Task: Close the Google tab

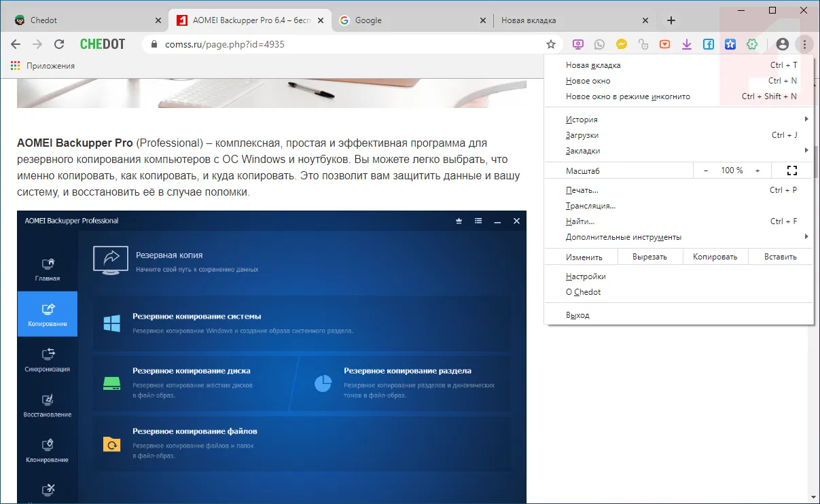Action: coord(483,20)
